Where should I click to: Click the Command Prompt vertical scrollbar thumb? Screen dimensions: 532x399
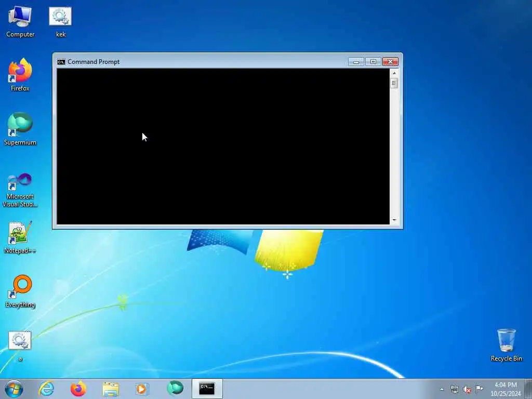[394, 83]
